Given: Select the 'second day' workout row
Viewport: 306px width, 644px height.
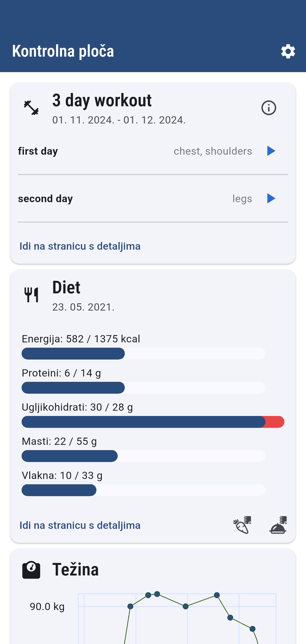Looking at the screenshot, I should point(153,199).
